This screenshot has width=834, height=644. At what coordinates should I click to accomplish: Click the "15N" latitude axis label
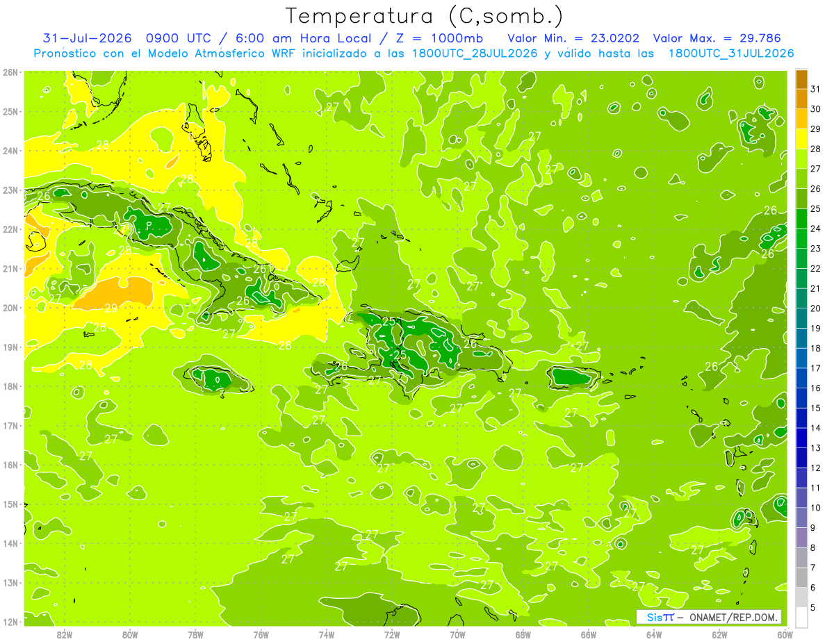click(x=10, y=504)
